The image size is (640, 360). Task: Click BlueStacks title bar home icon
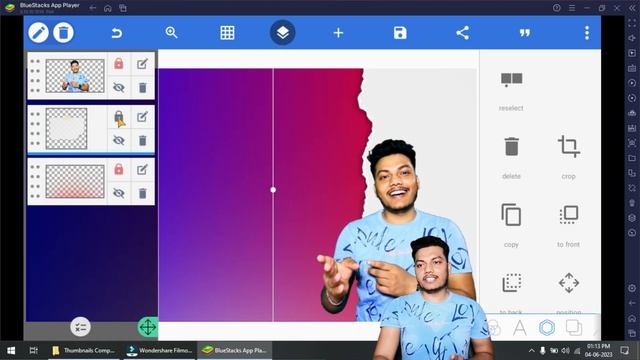108,8
